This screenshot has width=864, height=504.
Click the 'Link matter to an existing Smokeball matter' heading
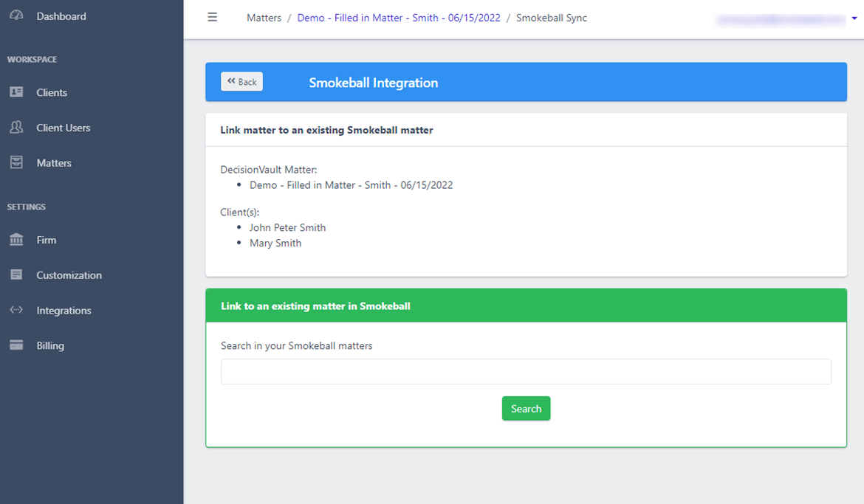pos(326,130)
